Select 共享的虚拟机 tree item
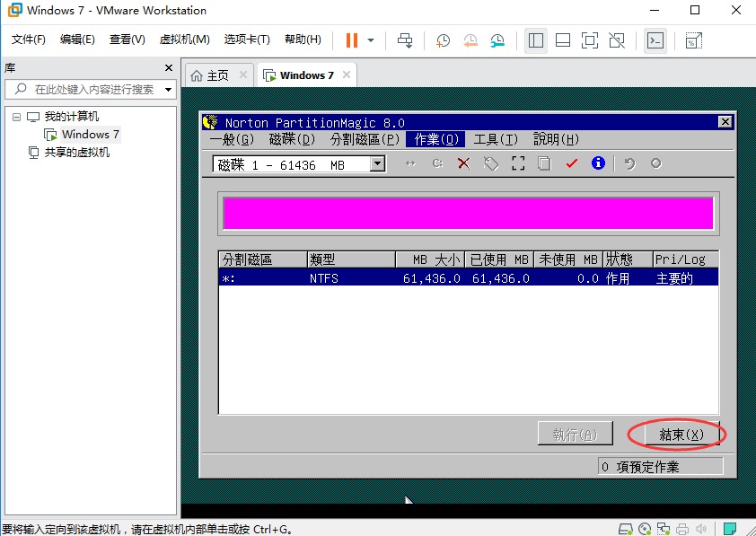The width and height of the screenshot is (756, 536). click(76, 153)
